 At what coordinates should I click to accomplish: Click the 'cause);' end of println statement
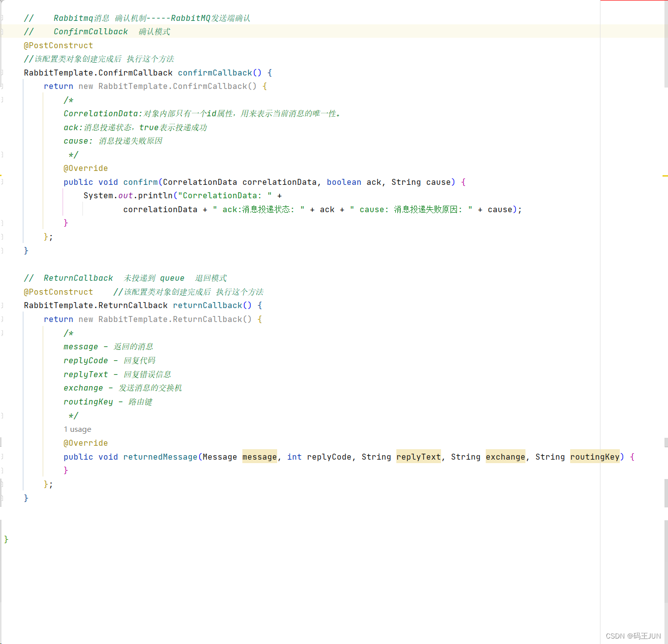click(x=505, y=209)
